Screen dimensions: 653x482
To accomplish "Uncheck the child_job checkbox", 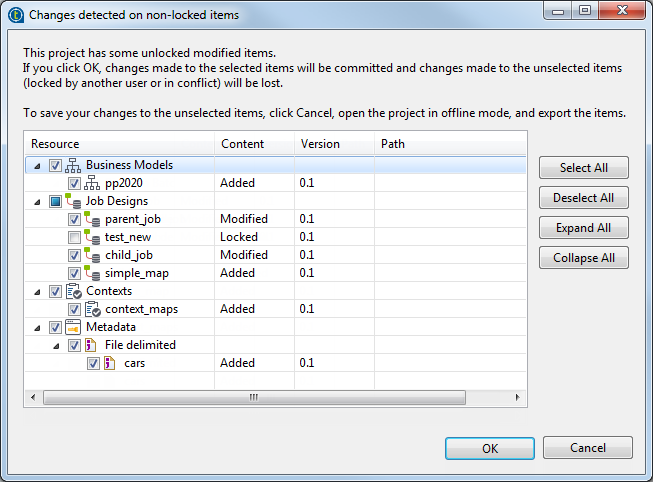I will (x=75, y=255).
